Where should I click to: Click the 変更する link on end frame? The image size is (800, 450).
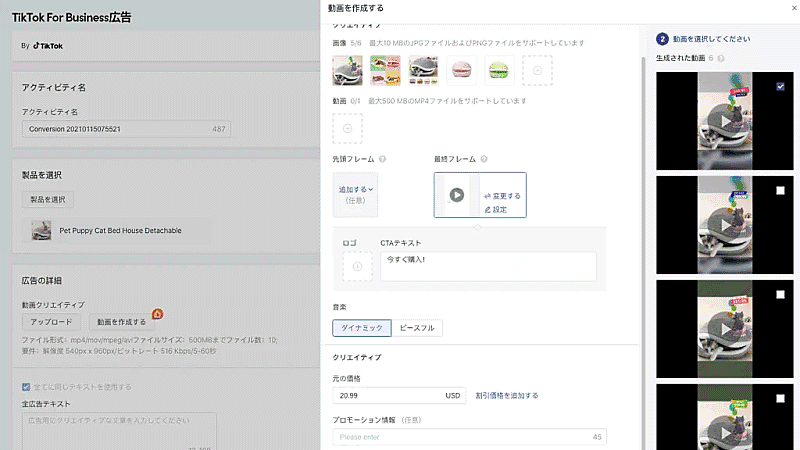coord(502,196)
